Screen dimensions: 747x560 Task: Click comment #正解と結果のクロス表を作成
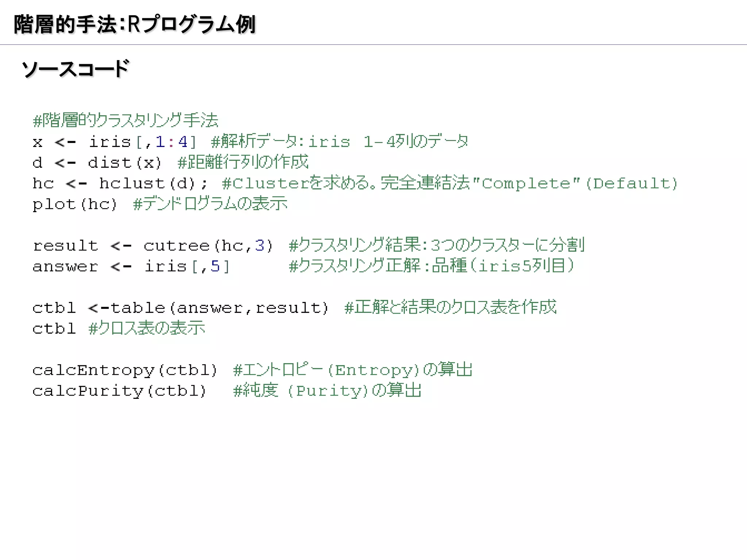450,307
